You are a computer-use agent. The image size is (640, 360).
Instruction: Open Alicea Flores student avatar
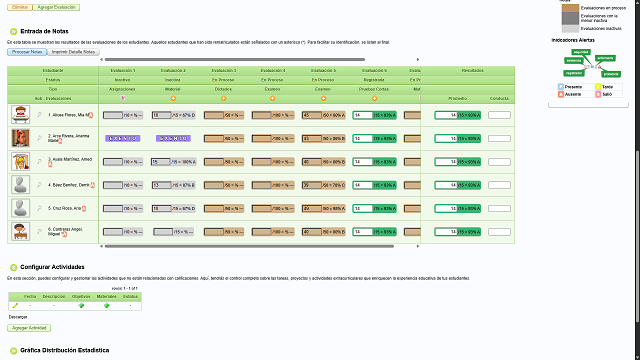20,115
